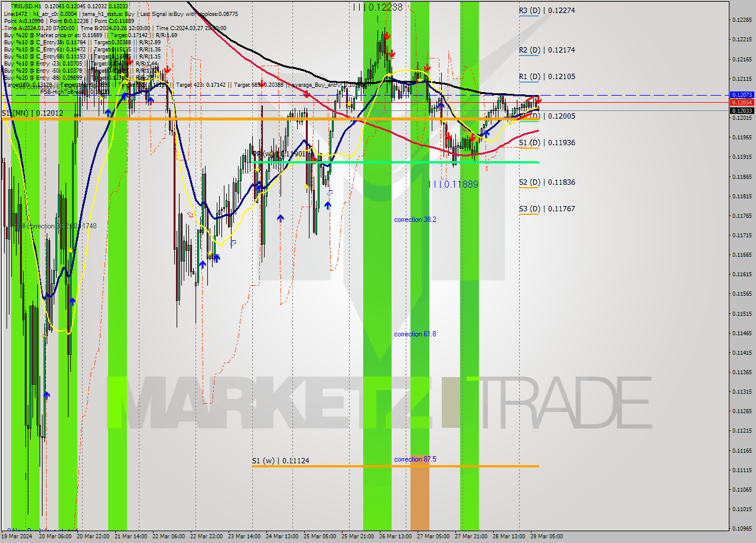The height and width of the screenshot is (543, 756).
Task: Click the 29 Mar 05:00 time label
Action: pos(546,537)
